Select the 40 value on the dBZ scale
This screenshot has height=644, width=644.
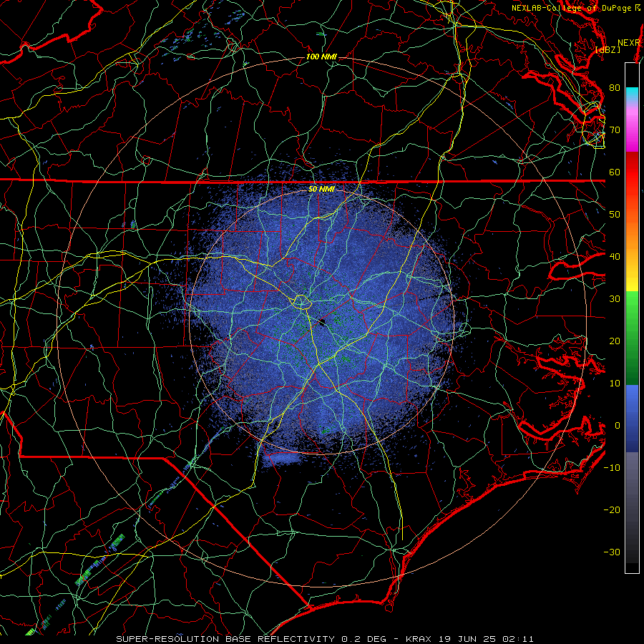tap(615, 257)
